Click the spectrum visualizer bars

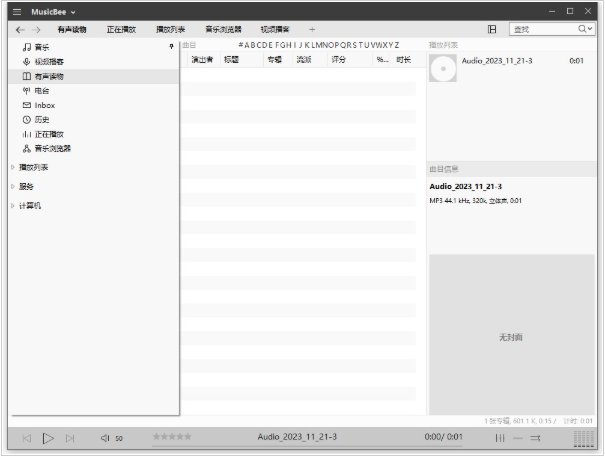583,438
